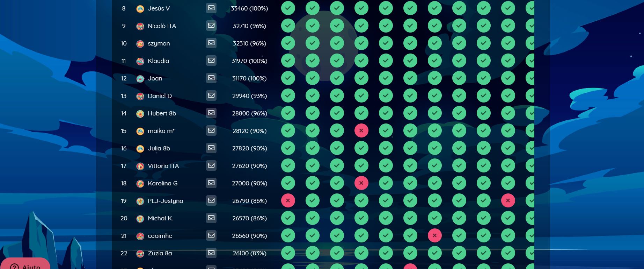Click the player name Karolina G
Viewport: 644px width, 269px height.
click(162, 183)
